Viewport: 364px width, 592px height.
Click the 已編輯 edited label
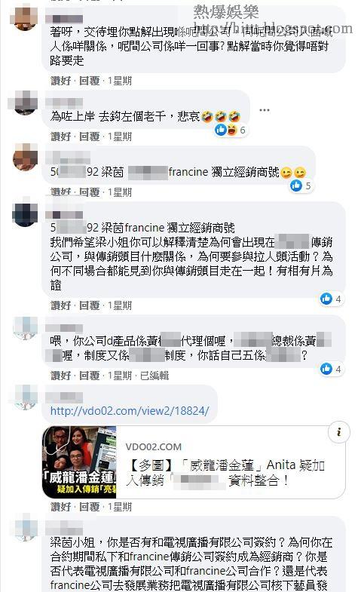coord(154,376)
